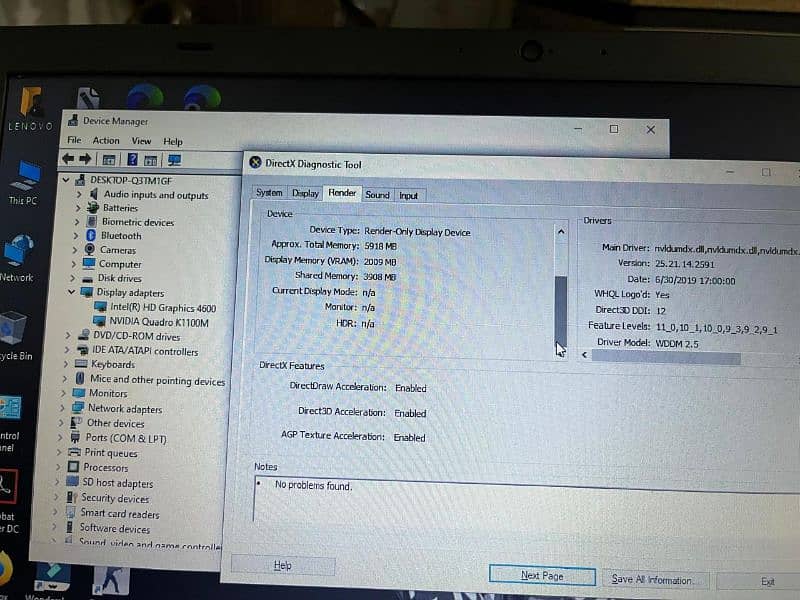
Task: Switch to the System tab
Action: tap(269, 192)
